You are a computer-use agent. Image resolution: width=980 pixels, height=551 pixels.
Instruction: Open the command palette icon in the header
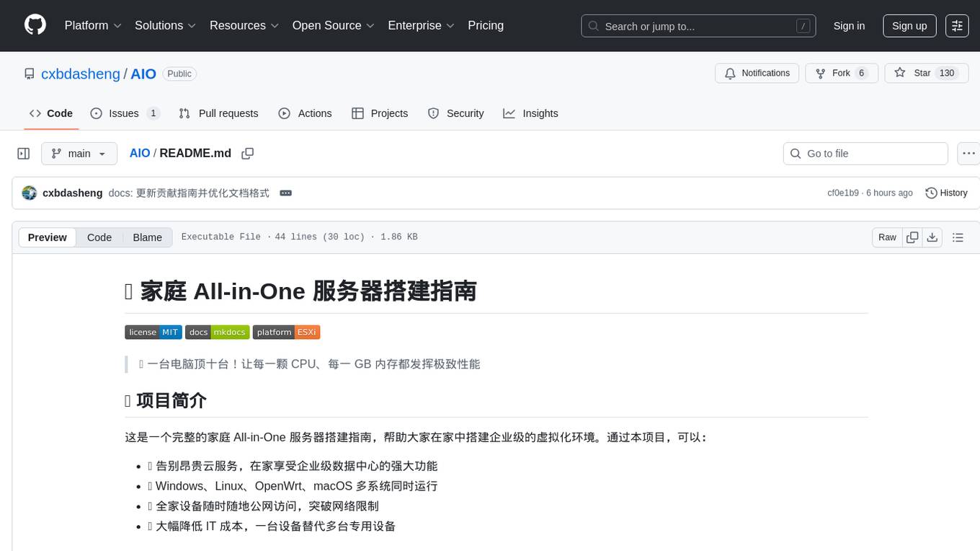click(x=957, y=26)
